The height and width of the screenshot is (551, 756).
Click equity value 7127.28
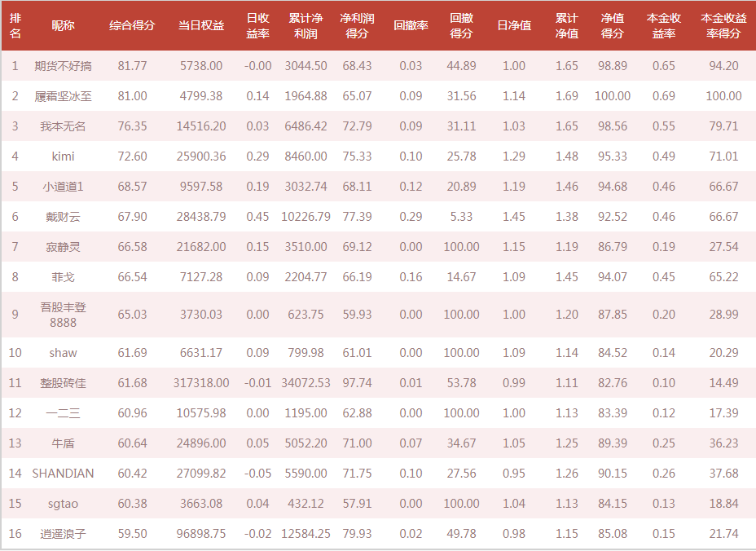coord(201,277)
